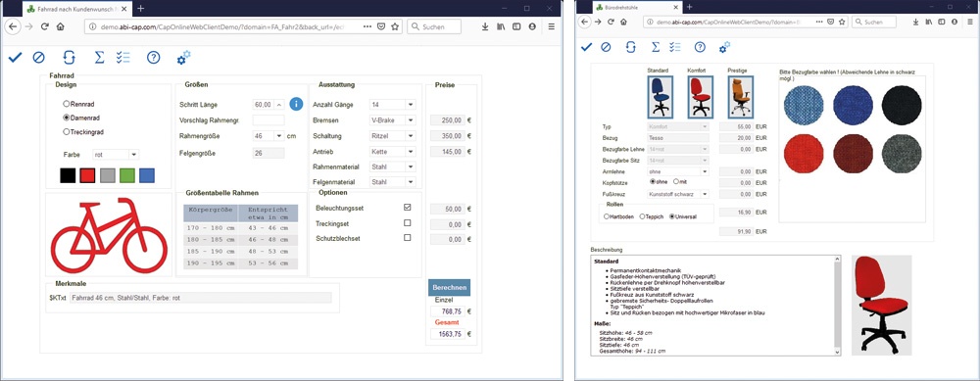Open the help question mark in Fahrrad toolbar
The image size is (980, 381).
[154, 58]
